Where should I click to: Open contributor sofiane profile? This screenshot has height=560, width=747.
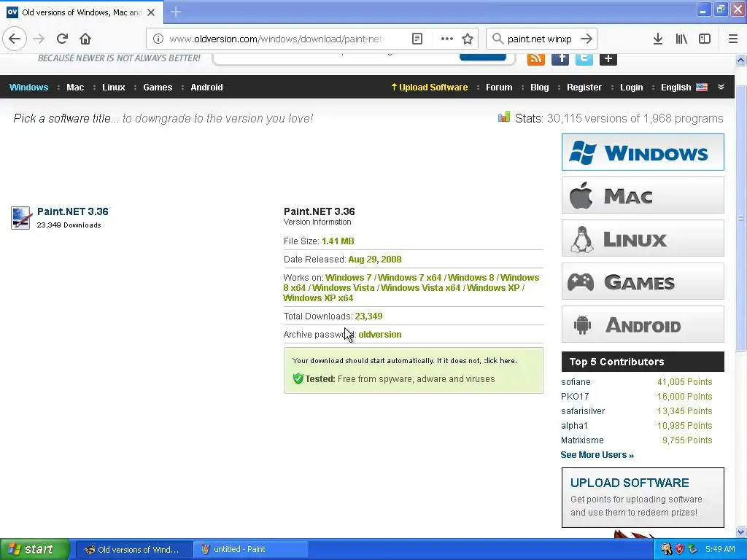point(576,382)
